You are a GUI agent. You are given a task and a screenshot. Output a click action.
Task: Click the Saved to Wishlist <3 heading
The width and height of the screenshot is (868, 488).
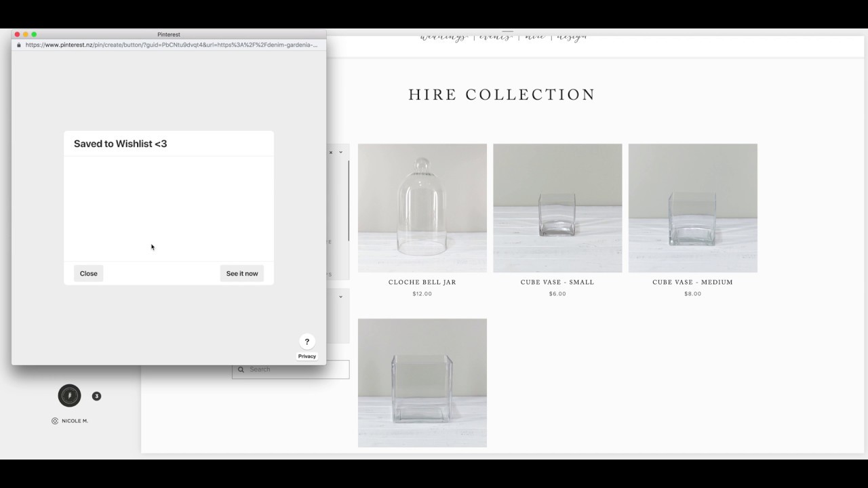coord(120,144)
